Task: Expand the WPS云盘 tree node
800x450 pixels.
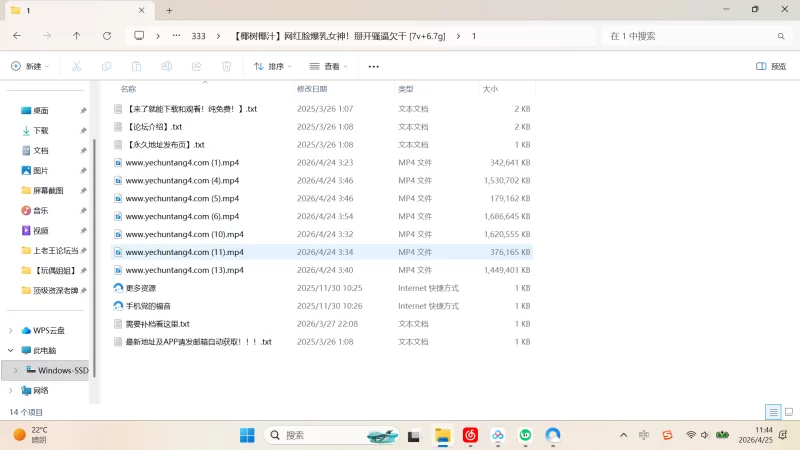Action: (x=11, y=331)
